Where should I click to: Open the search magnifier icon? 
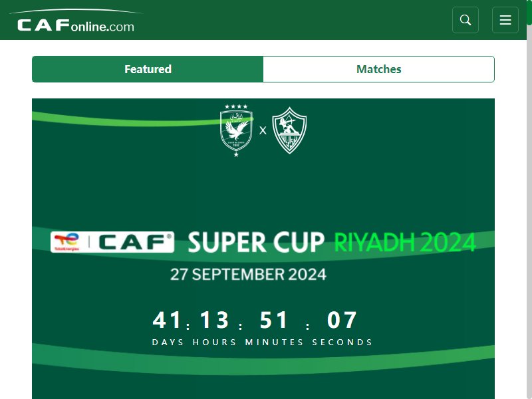pos(465,20)
